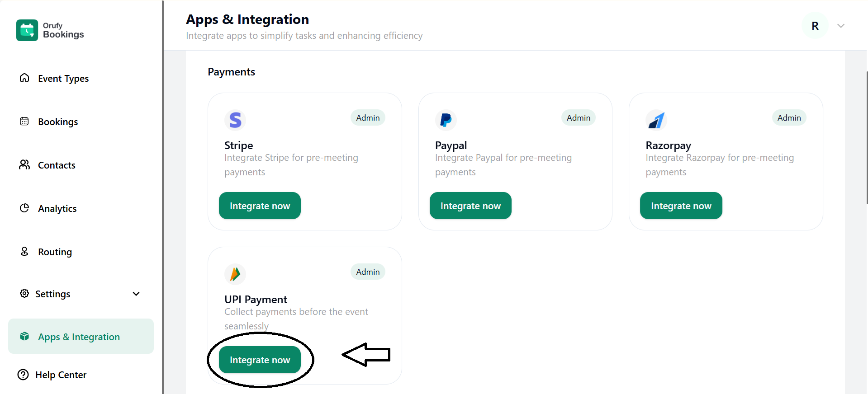The width and height of the screenshot is (868, 394).
Task: Click the Contacts people icon
Action: pos(24,164)
